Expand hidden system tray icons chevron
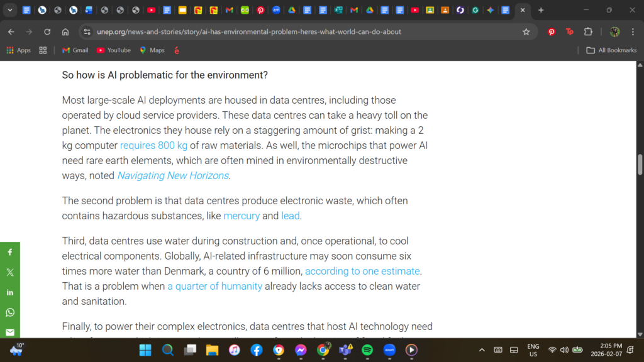Screen dimensions: 644x362 [x=482, y=350]
